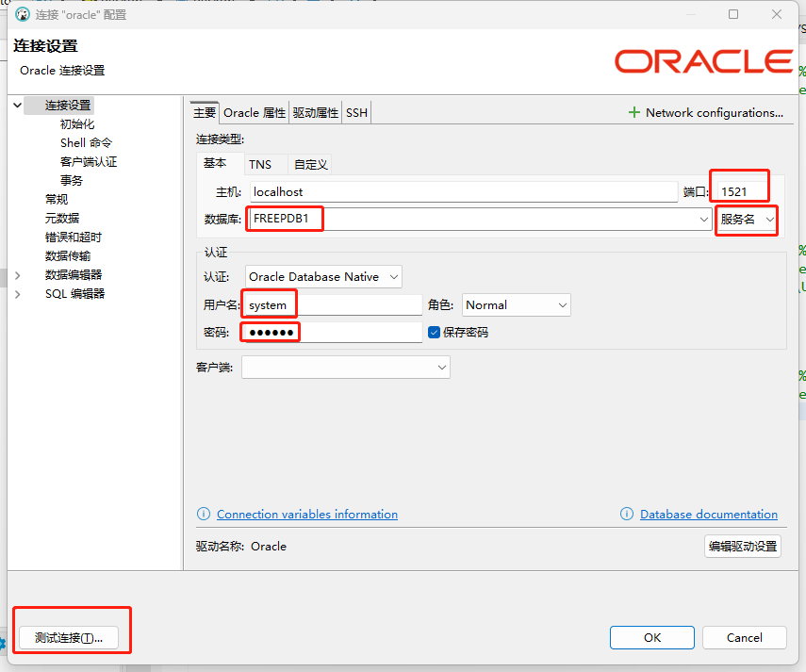This screenshot has width=806, height=672.
Task: Click the 驱动名称: Oracle text
Action: coord(241,546)
